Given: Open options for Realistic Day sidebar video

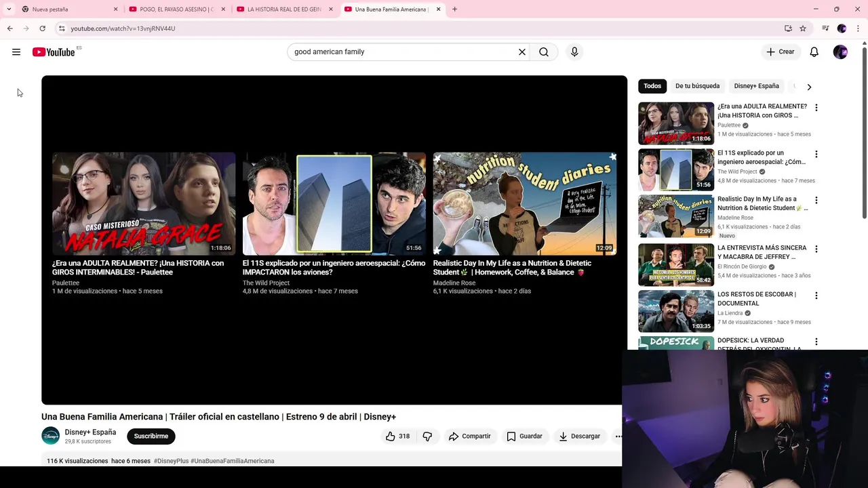Looking at the screenshot, I should 816,201.
